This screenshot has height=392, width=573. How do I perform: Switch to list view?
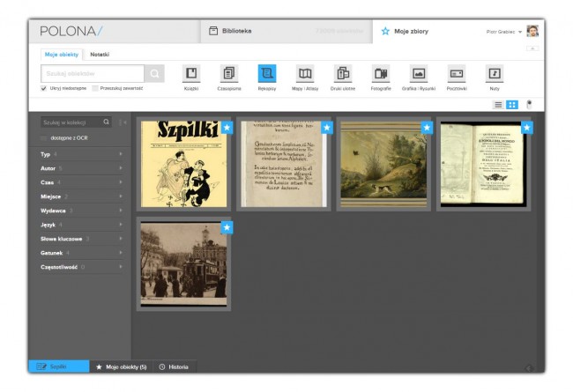498,105
